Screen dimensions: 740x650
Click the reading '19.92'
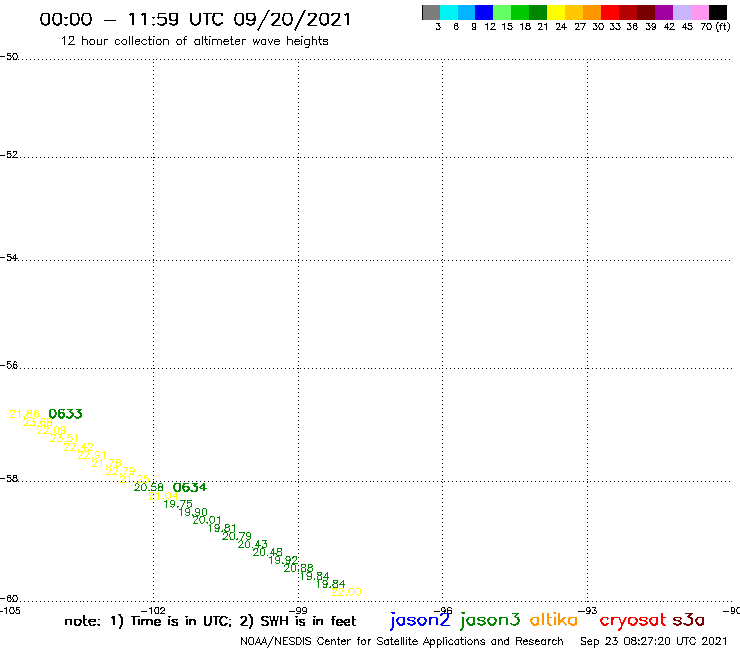pos(283,560)
